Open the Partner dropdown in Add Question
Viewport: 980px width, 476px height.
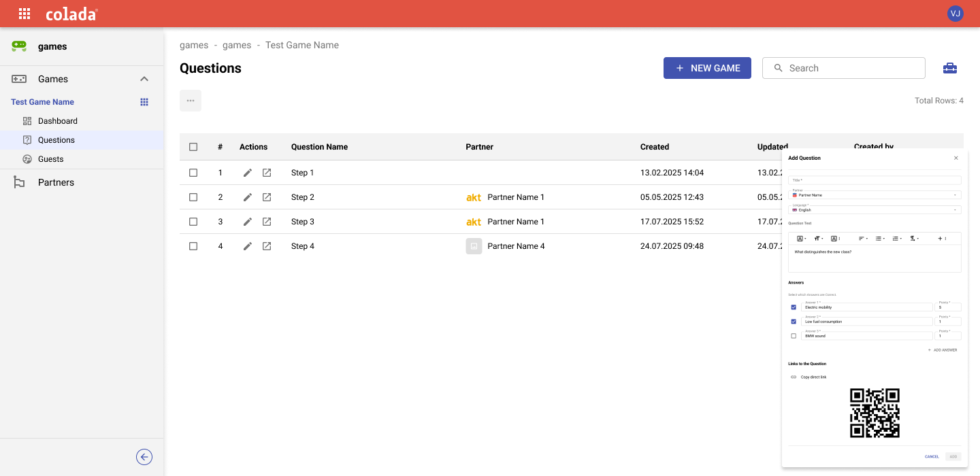pyautogui.click(x=875, y=195)
